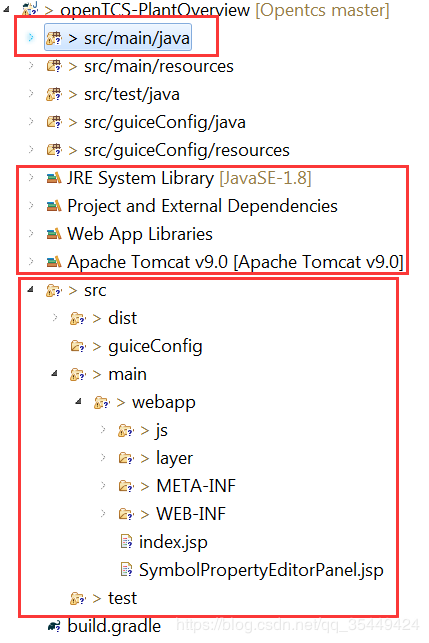Select the src/test/java tree item
The width and height of the screenshot is (429, 643).
pyautogui.click(x=132, y=94)
